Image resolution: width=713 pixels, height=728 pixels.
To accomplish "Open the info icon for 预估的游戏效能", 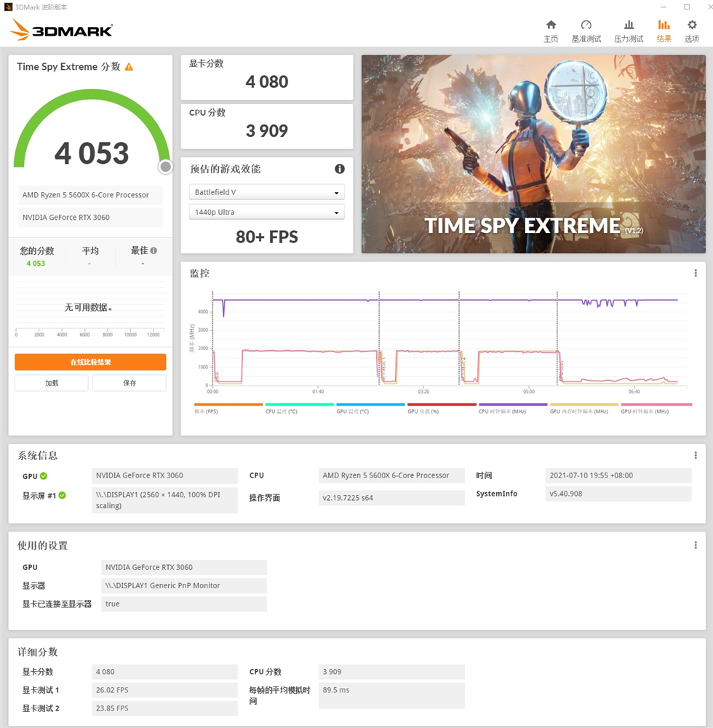I will [340, 169].
